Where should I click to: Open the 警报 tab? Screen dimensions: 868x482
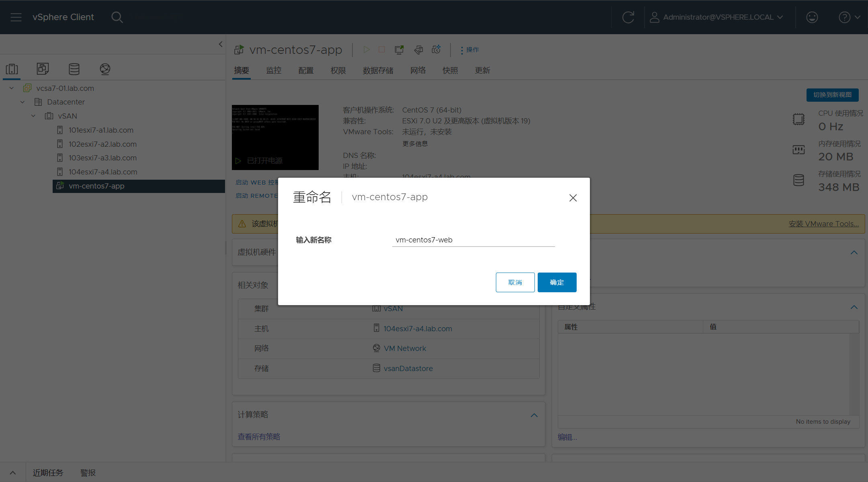(x=88, y=473)
